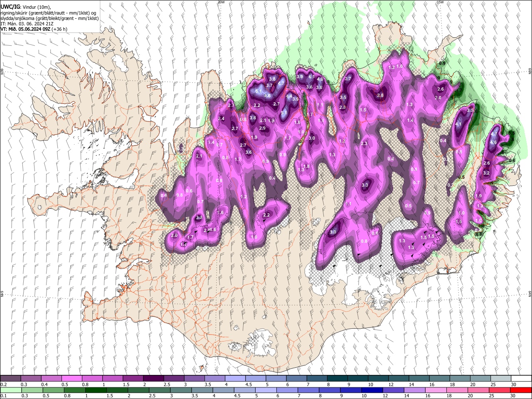The width and height of the screenshot is (532, 399).
Task: Click the '0.1' label in bottom legend row
Action: (x=3, y=396)
